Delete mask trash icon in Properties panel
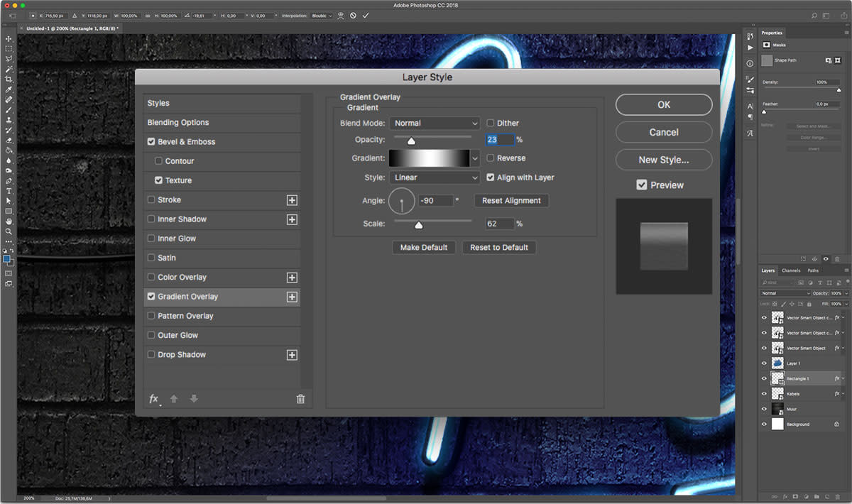Screen dimensions: 852x504 [x=838, y=259]
